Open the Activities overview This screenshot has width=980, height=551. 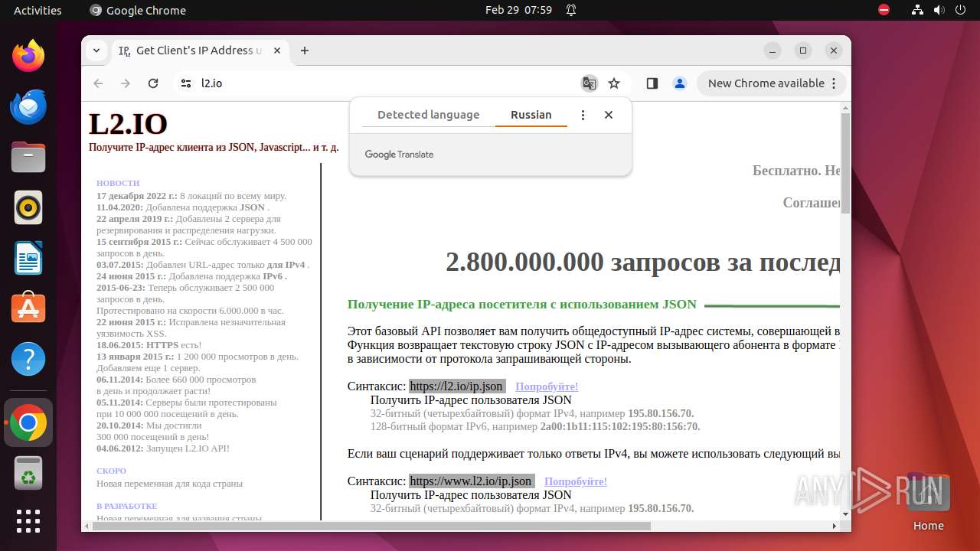[38, 10]
